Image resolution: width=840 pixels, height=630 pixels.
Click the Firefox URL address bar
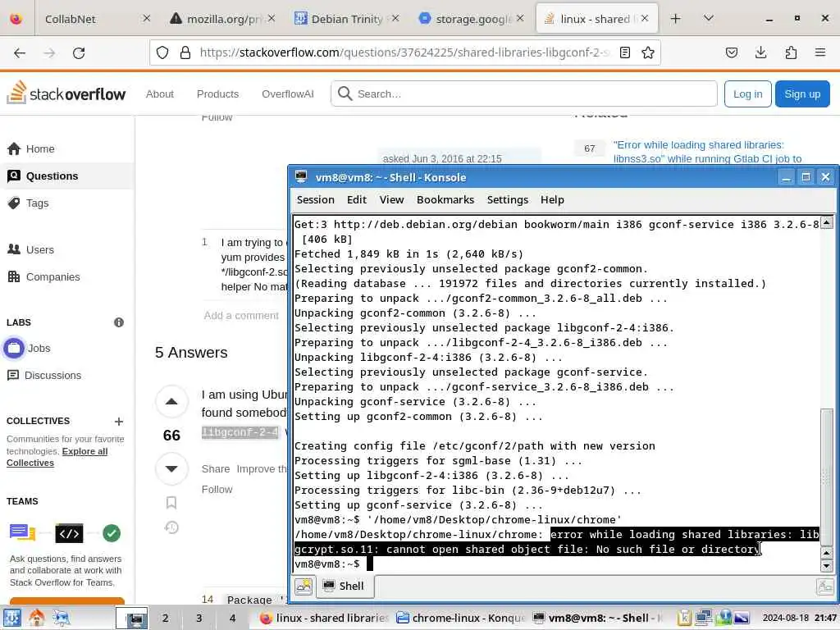(x=404, y=52)
